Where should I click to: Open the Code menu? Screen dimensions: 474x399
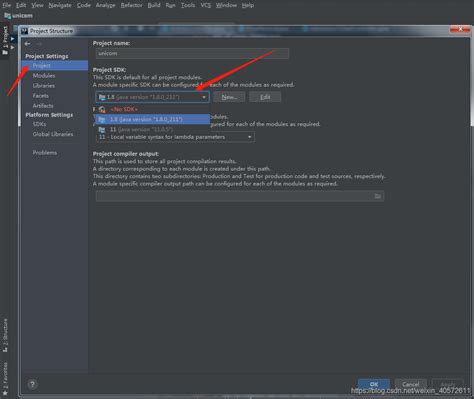[83, 5]
